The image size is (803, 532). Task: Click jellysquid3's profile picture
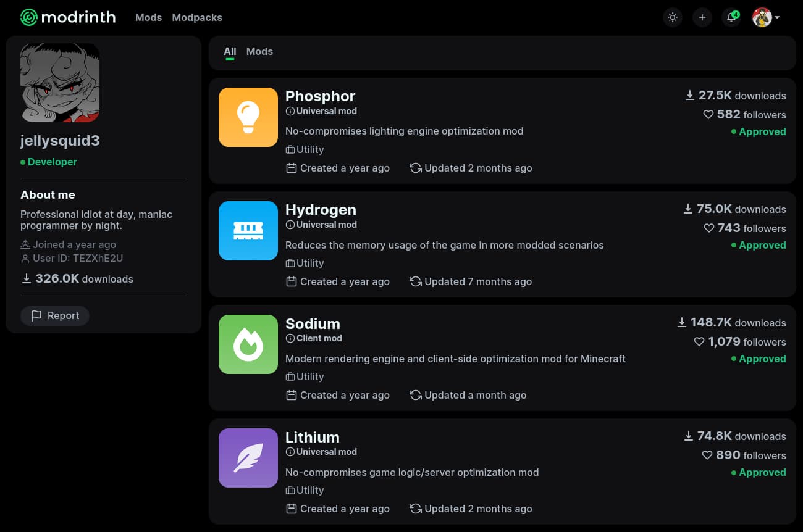pos(60,82)
